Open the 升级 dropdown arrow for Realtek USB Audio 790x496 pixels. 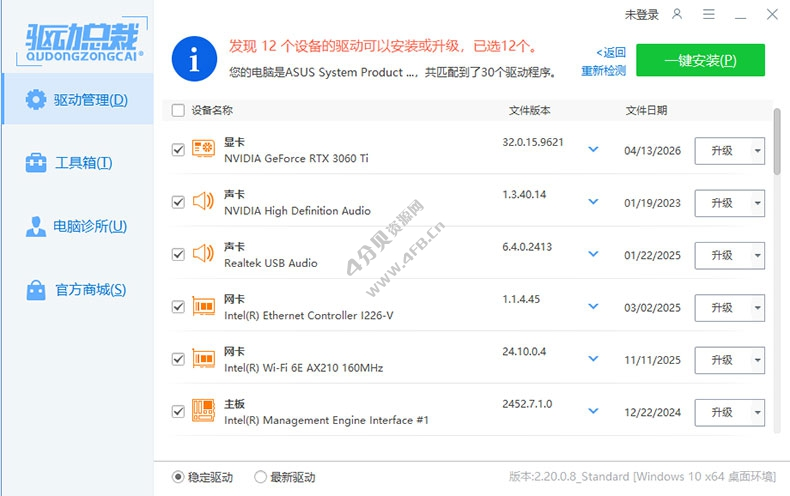click(757, 255)
